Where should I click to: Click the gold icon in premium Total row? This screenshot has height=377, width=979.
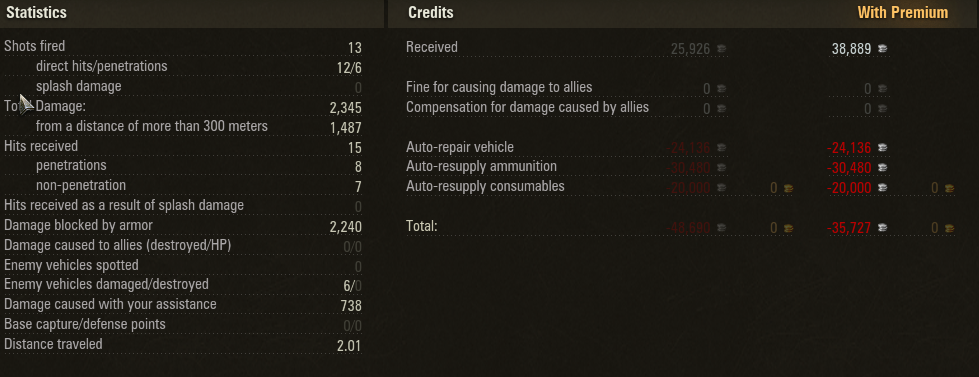[950, 228]
